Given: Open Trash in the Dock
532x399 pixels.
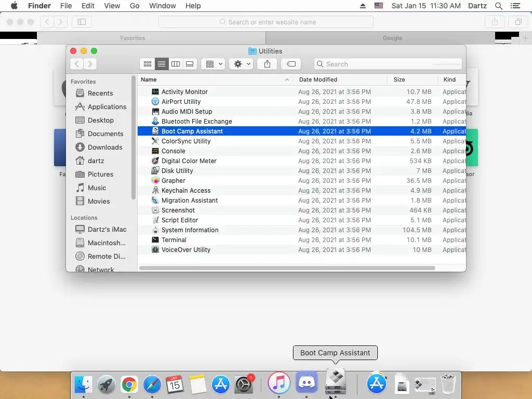Looking at the screenshot, I should pyautogui.click(x=448, y=384).
